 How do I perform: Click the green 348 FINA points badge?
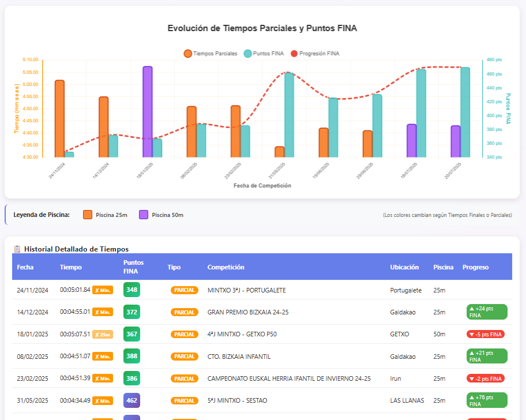click(x=131, y=290)
